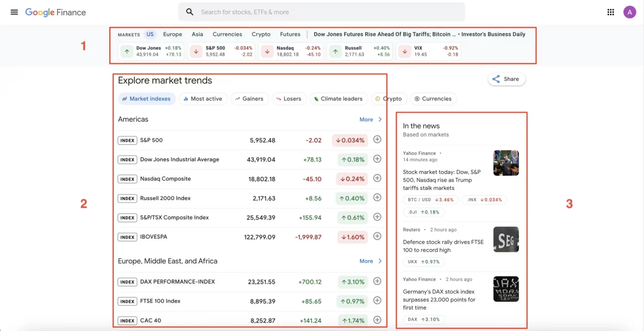Select the Most active chip
The image size is (644, 331).
203,99
